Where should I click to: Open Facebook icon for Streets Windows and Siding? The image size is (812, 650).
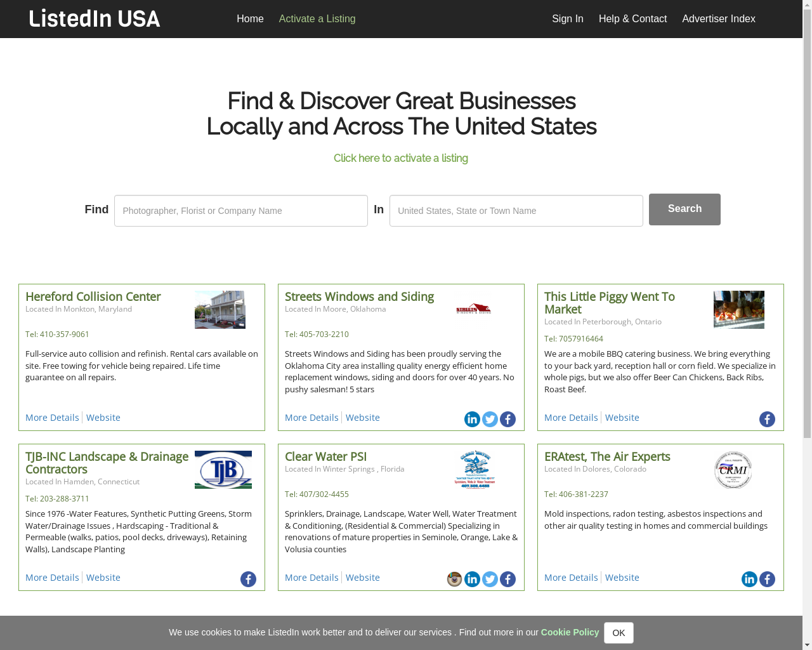pos(507,419)
